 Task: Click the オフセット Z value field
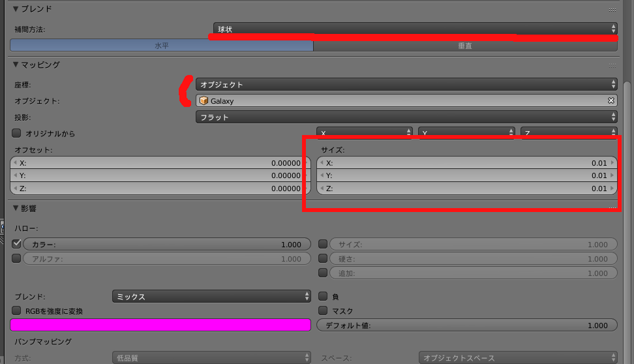(160, 188)
